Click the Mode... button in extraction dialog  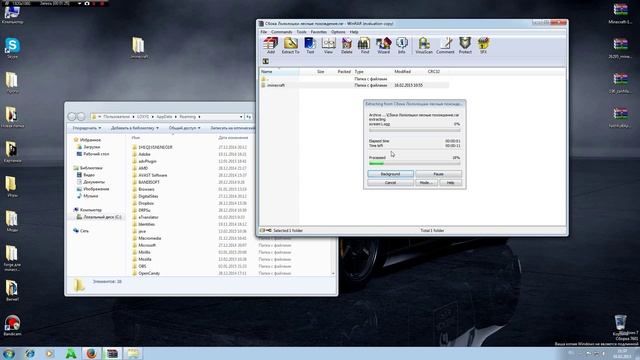point(426,182)
